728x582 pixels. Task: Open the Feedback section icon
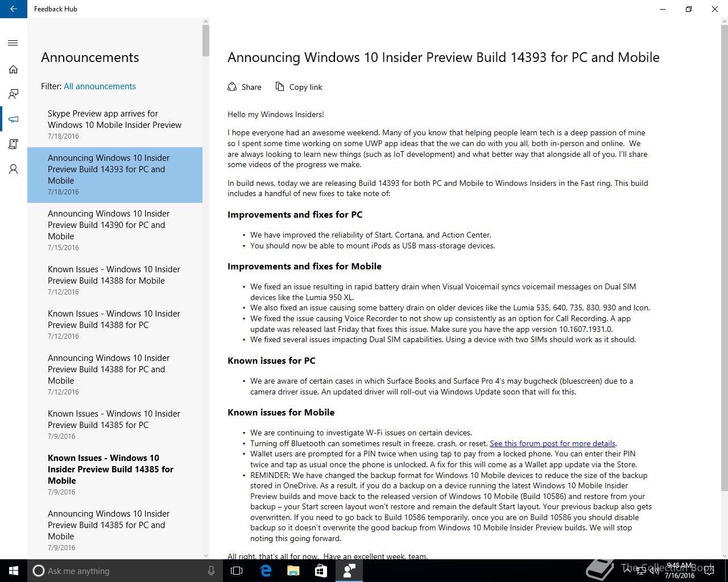pos(13,94)
